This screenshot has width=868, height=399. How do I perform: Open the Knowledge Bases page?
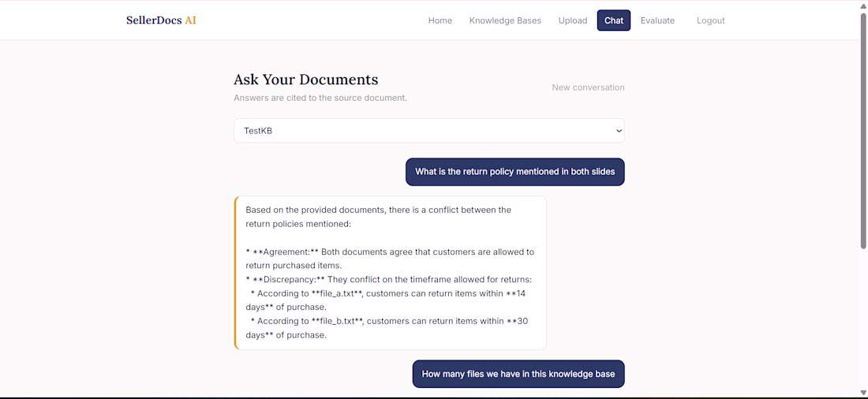[505, 21]
